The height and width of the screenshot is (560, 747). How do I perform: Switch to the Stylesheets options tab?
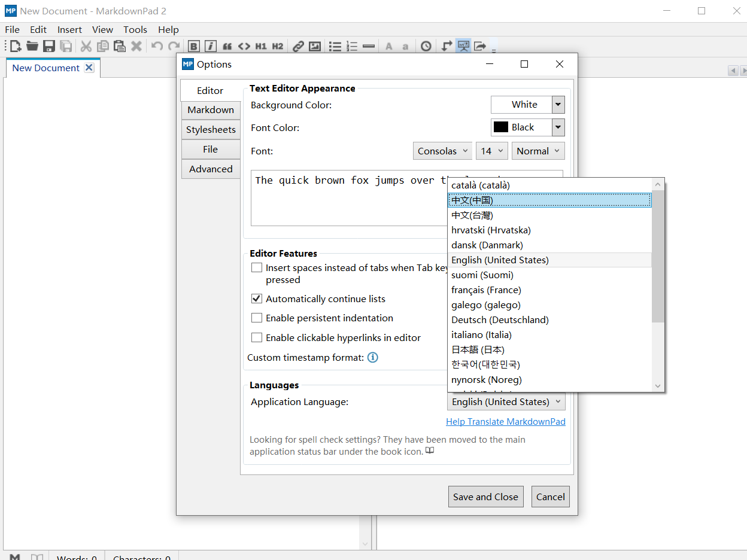point(211,130)
